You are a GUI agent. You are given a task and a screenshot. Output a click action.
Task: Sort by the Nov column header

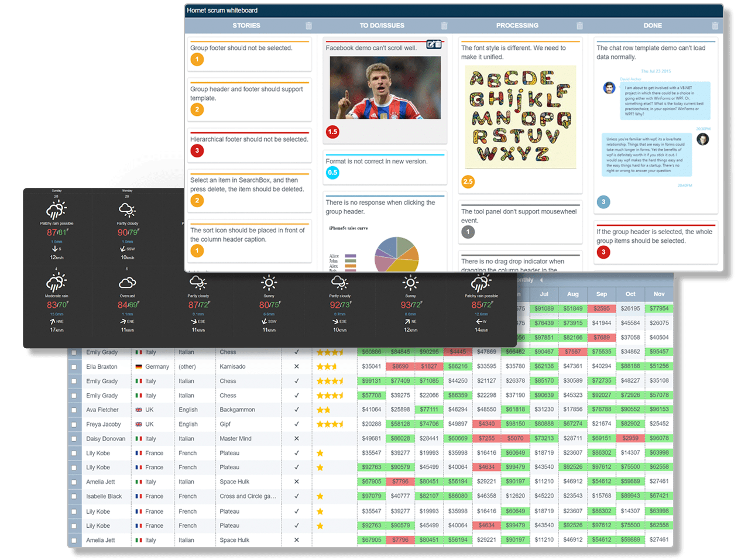[x=659, y=294]
